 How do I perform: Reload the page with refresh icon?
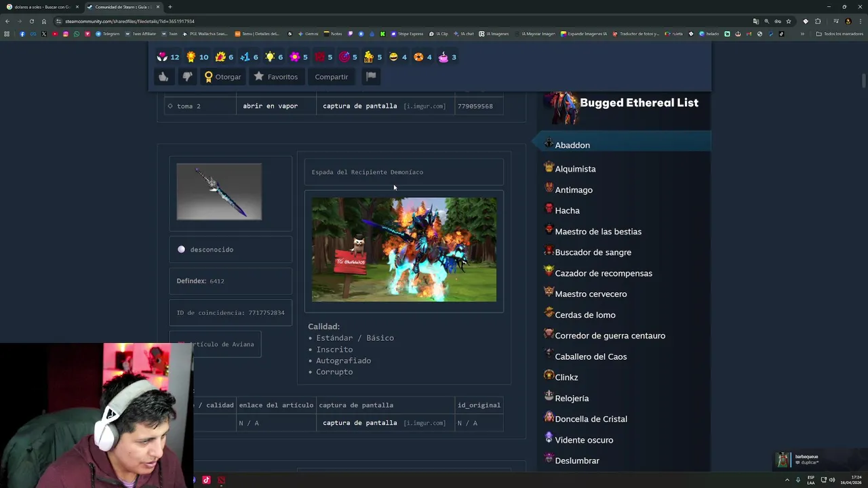pyautogui.click(x=31, y=21)
